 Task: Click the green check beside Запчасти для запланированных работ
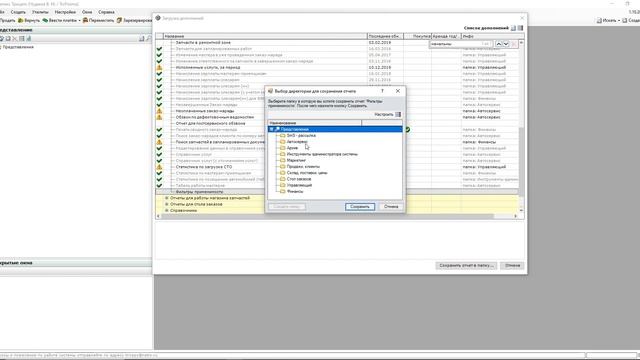point(159,49)
